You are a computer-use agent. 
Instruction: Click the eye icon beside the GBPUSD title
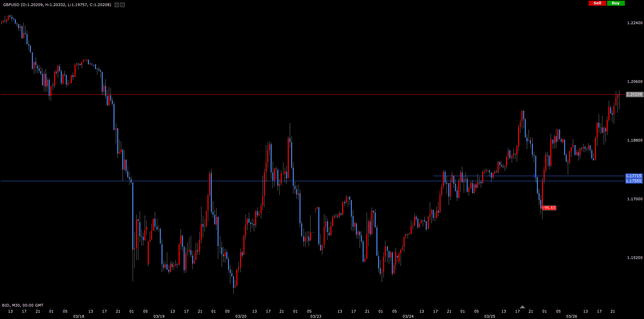pos(117,5)
